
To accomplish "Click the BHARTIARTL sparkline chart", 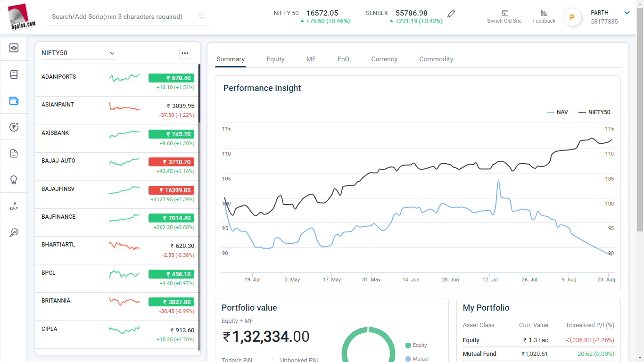I will (x=124, y=246).
